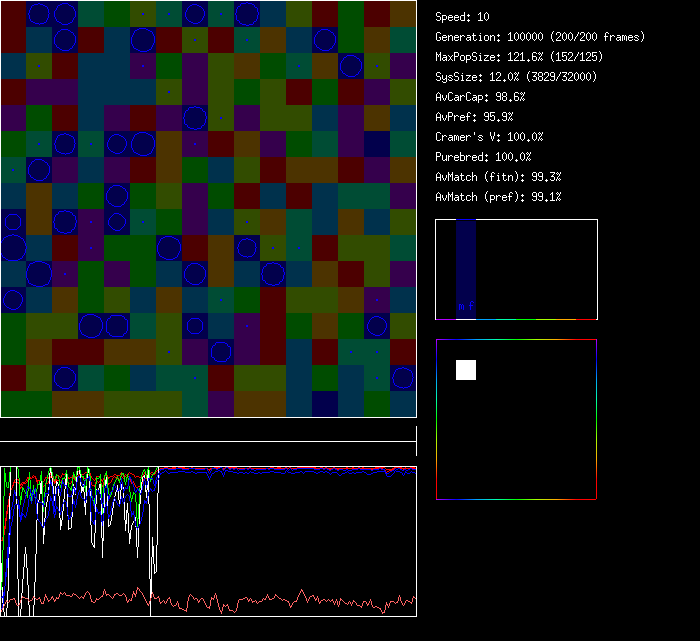Screen dimensions: 700x641
Task: Click the white square in the rainbow-bordered box
Action: 466,370
